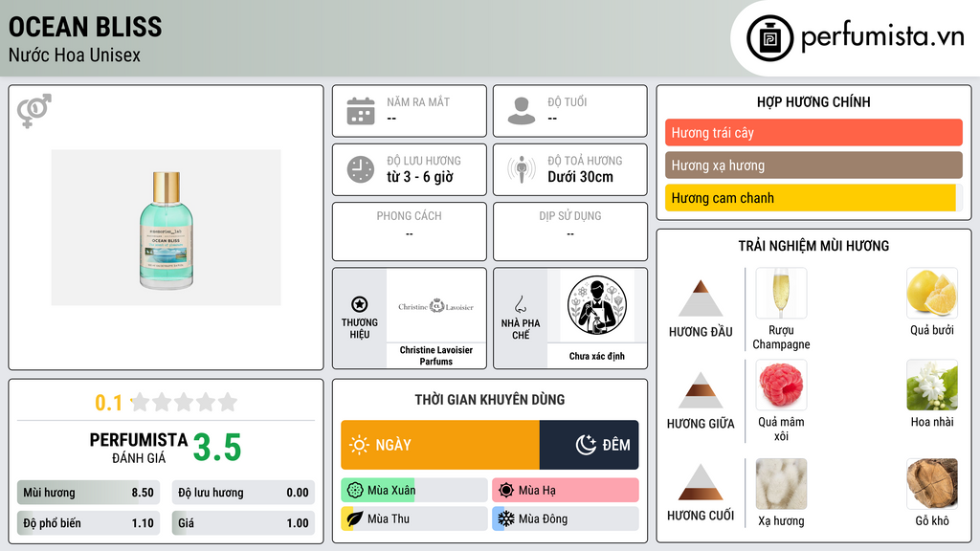Click the Mùa Hạ season bar
This screenshot has width=980, height=551.
pos(566,490)
